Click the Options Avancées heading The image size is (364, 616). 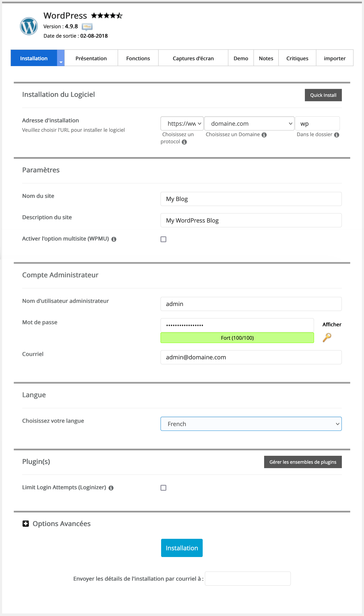(x=62, y=524)
